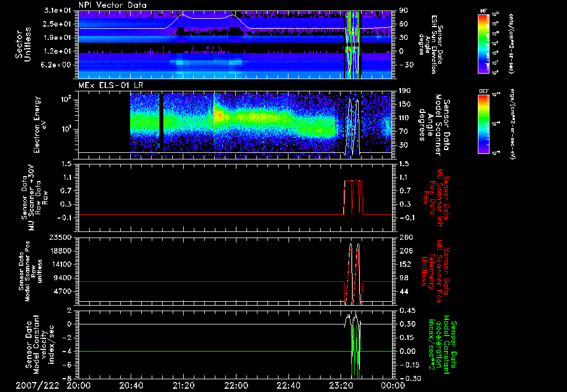Click the 1.9e+01 sector tick value
Viewport: 567px width, 392px height.
(58, 38)
